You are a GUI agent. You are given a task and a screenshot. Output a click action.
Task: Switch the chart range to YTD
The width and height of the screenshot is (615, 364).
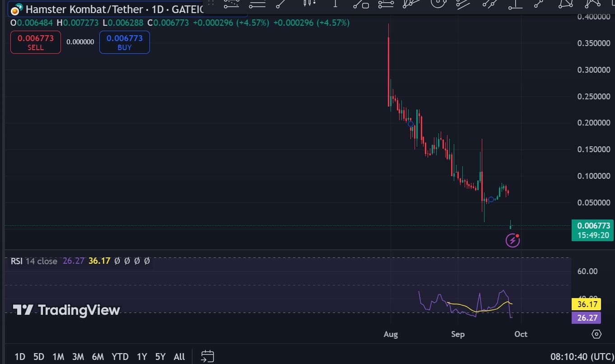120,357
